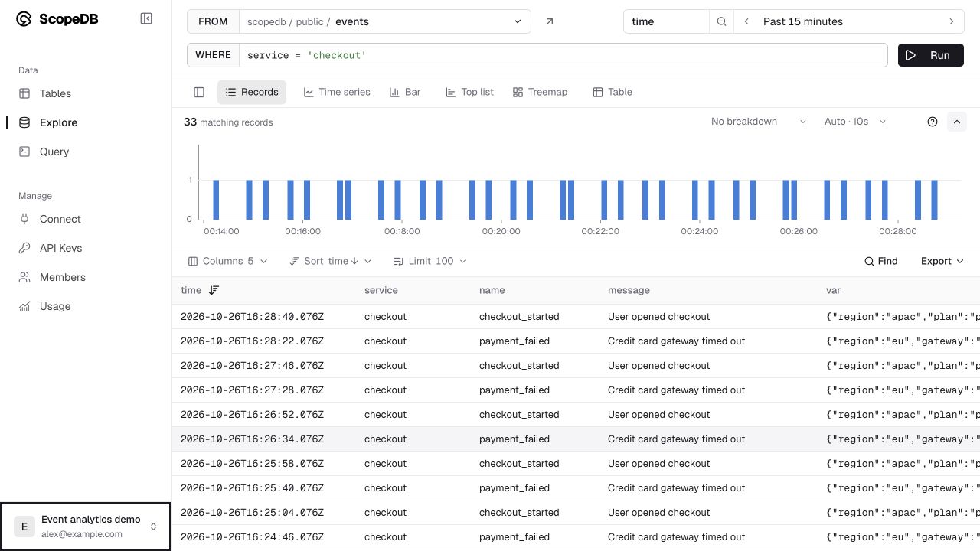980x551 pixels.
Task: Click the 2026-10-26T16:28:40.076Z record time
Action: coord(252,316)
